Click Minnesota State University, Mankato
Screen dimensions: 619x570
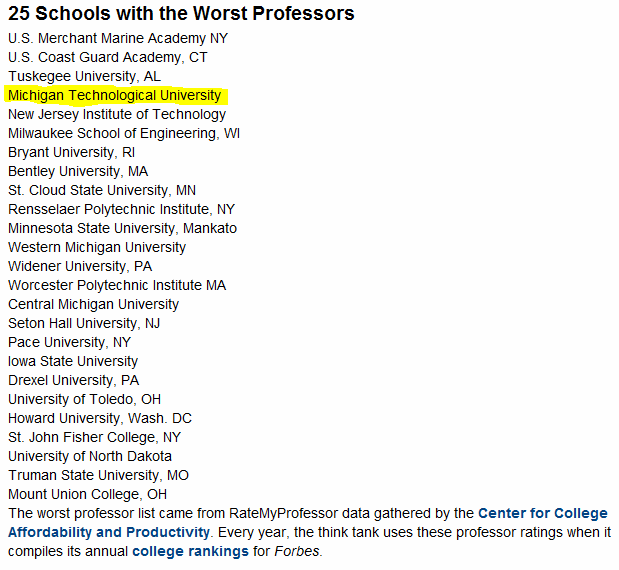pyautogui.click(x=122, y=228)
